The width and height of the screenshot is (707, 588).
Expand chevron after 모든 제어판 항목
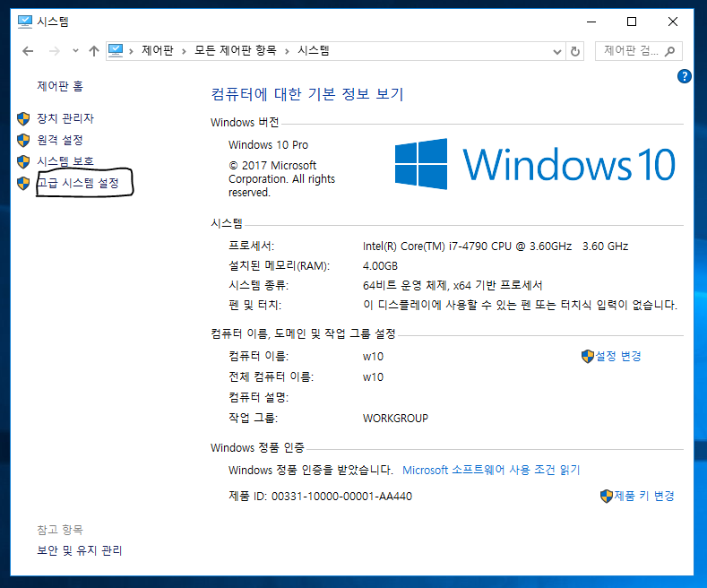pyautogui.click(x=288, y=51)
